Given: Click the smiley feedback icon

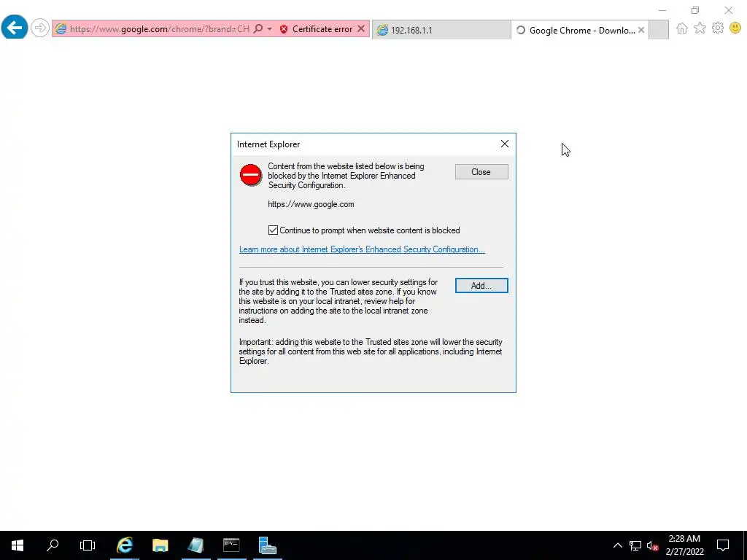Looking at the screenshot, I should (x=735, y=28).
